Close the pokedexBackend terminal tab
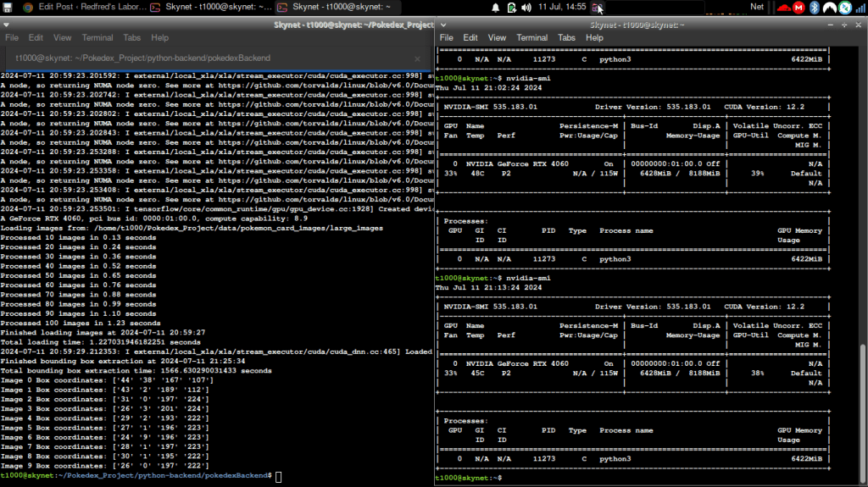Viewport: 868px width, 487px height. coord(416,58)
